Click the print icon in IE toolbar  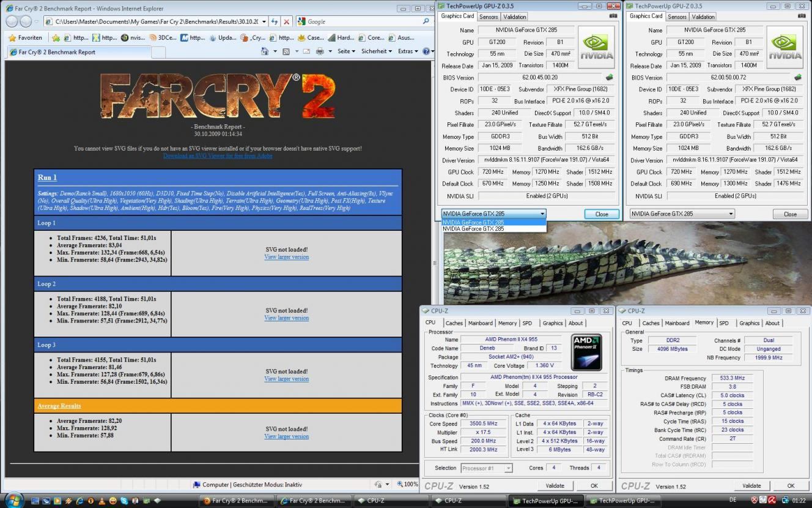(319, 51)
